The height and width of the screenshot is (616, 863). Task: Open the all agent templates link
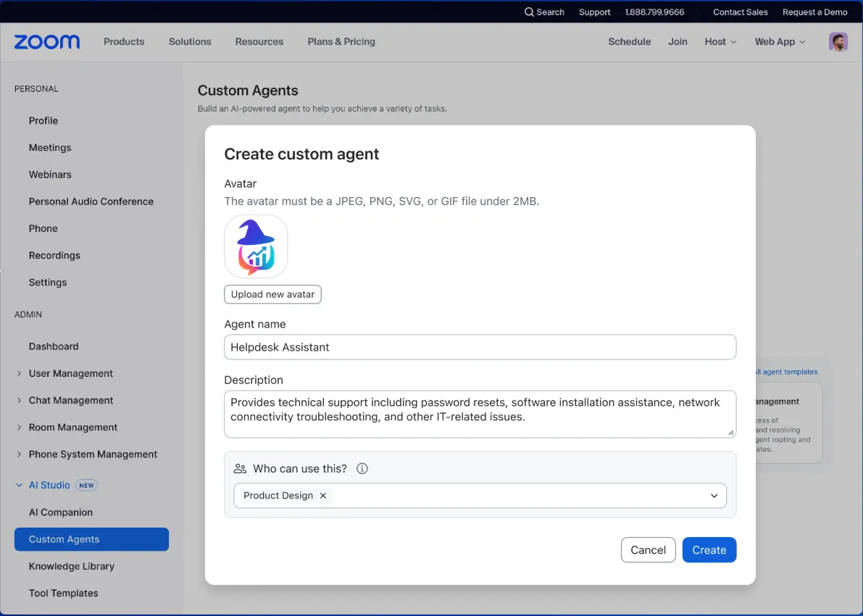point(785,372)
